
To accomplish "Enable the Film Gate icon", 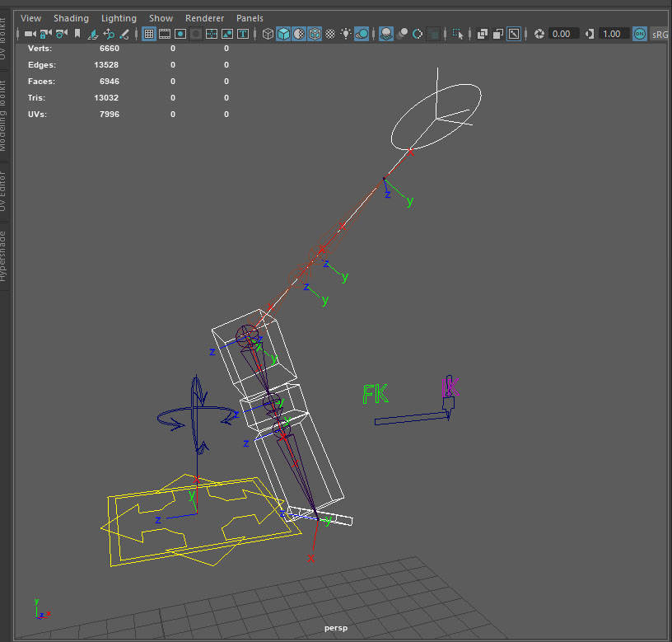I will click(165, 34).
